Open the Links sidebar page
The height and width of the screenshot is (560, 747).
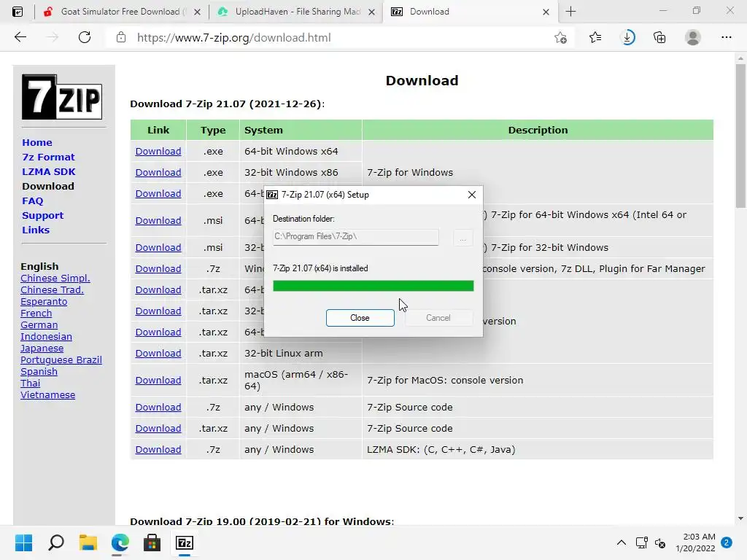point(36,230)
